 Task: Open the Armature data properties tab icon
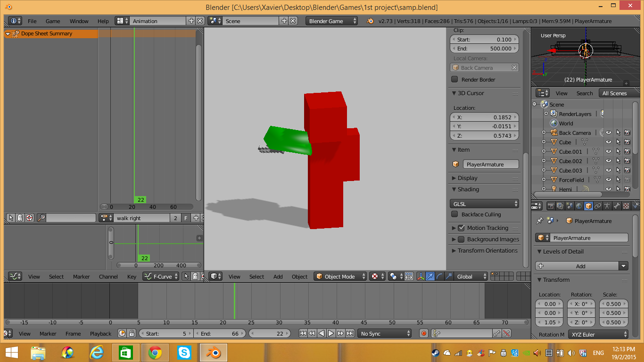(607, 206)
